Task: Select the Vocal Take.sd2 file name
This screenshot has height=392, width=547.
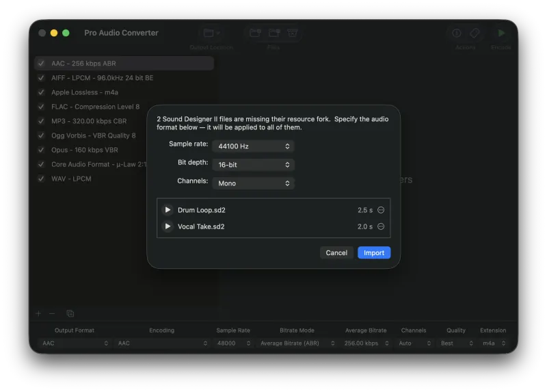Action: pos(201,226)
